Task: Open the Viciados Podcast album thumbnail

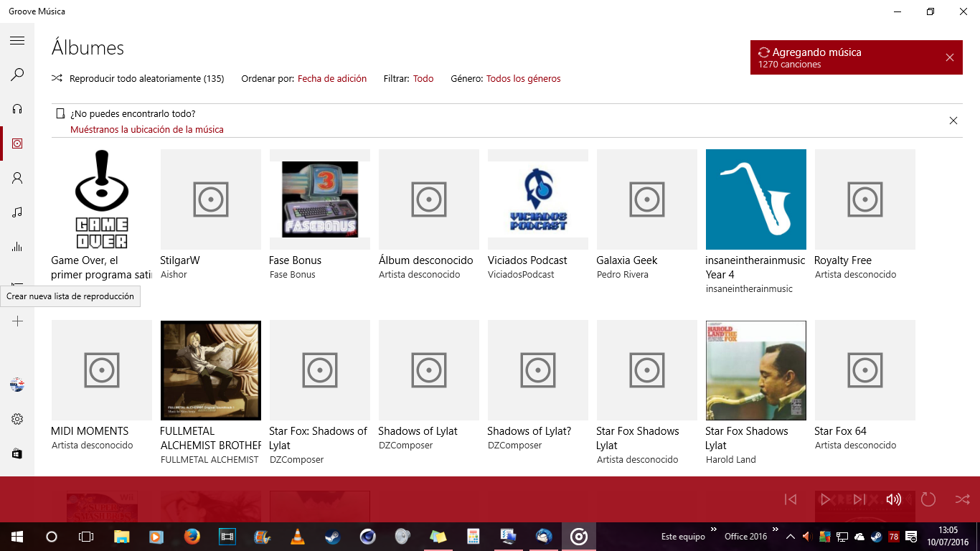Action: pos(538,199)
